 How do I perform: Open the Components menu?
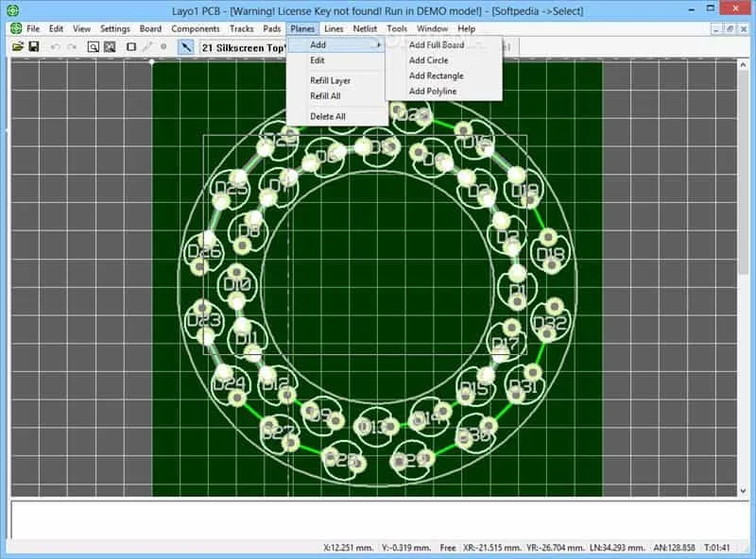click(196, 28)
